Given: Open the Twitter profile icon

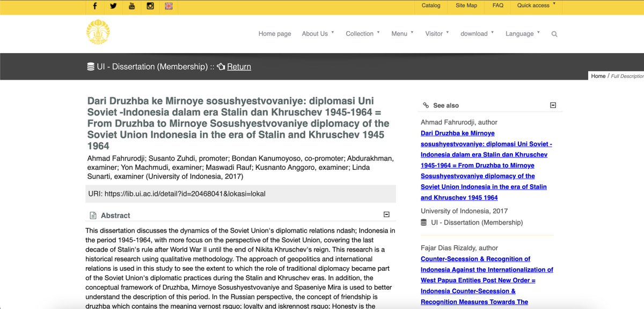Looking at the screenshot, I should 113,6.
